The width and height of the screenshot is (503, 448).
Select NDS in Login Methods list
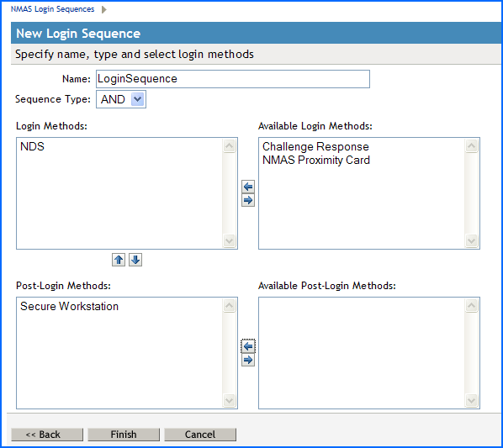tap(32, 146)
